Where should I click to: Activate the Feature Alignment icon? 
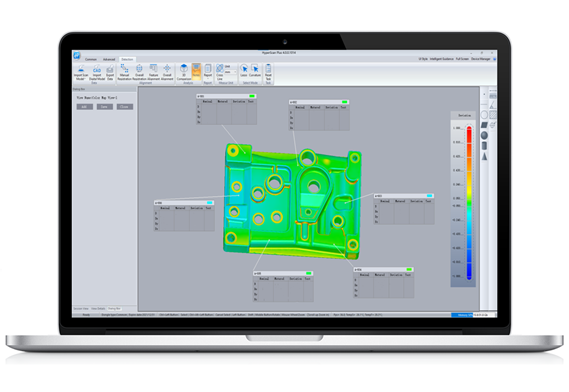tap(153, 68)
